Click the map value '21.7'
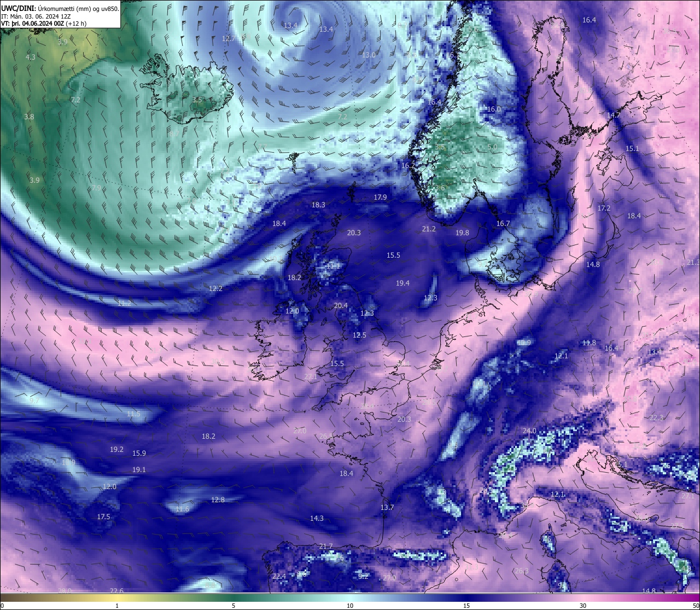This screenshot has height=610, width=700. (x=325, y=546)
